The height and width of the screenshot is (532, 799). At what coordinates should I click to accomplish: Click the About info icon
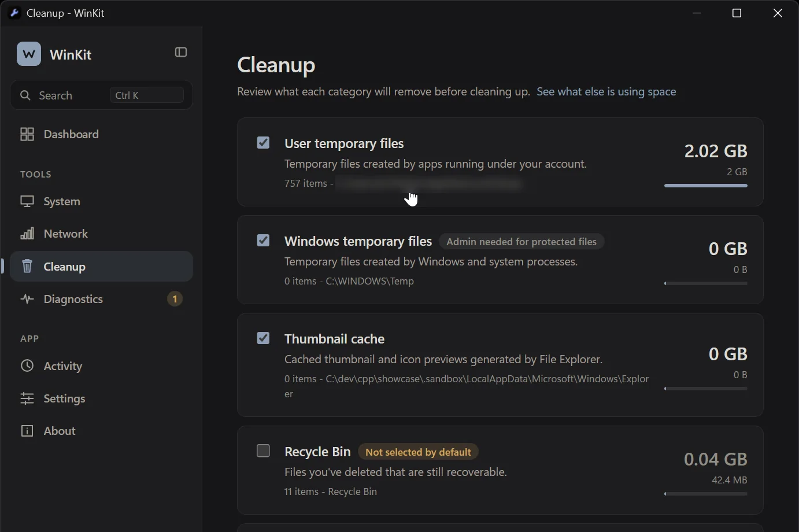point(27,431)
